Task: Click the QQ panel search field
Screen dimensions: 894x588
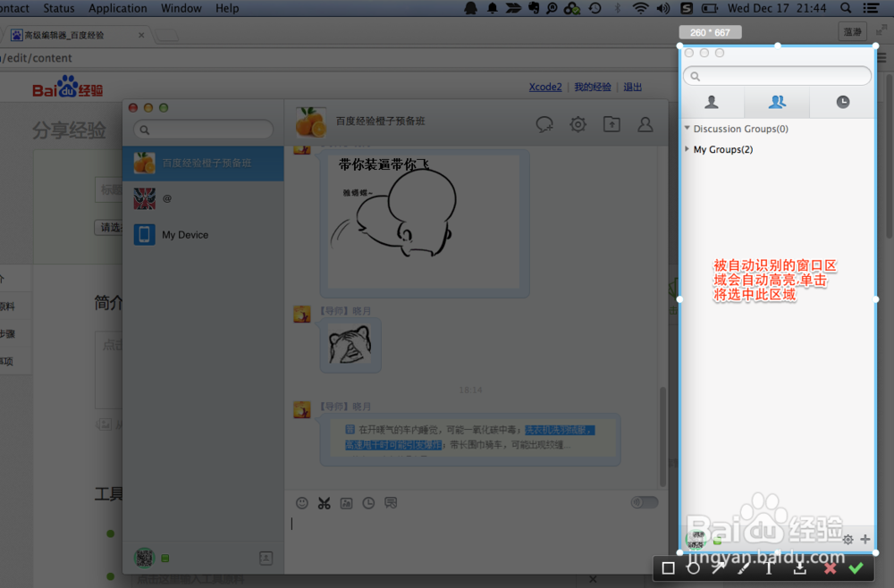Action: click(x=777, y=76)
